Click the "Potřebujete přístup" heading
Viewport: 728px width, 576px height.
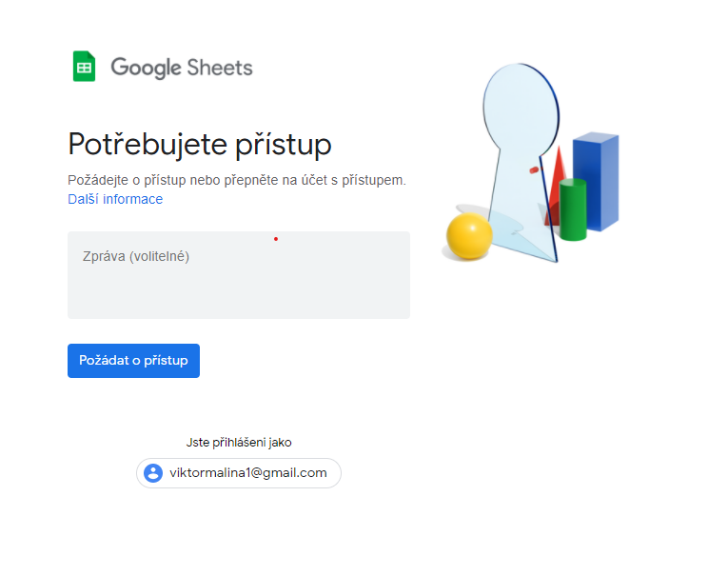200,145
